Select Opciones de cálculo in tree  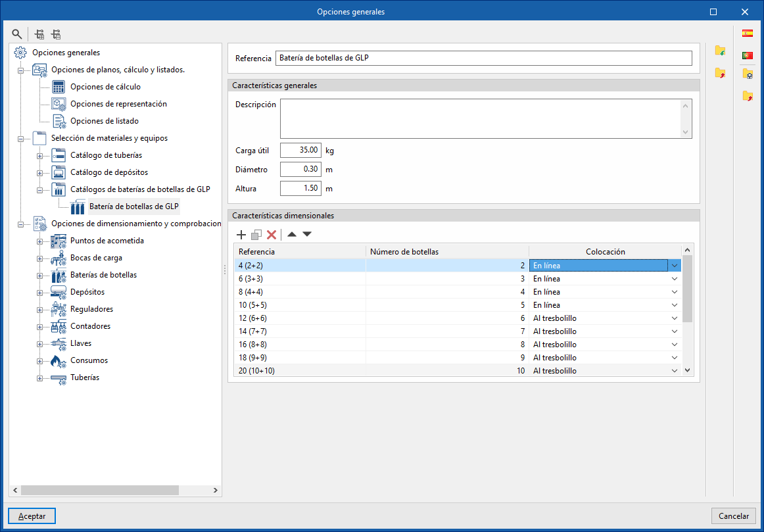tap(105, 87)
